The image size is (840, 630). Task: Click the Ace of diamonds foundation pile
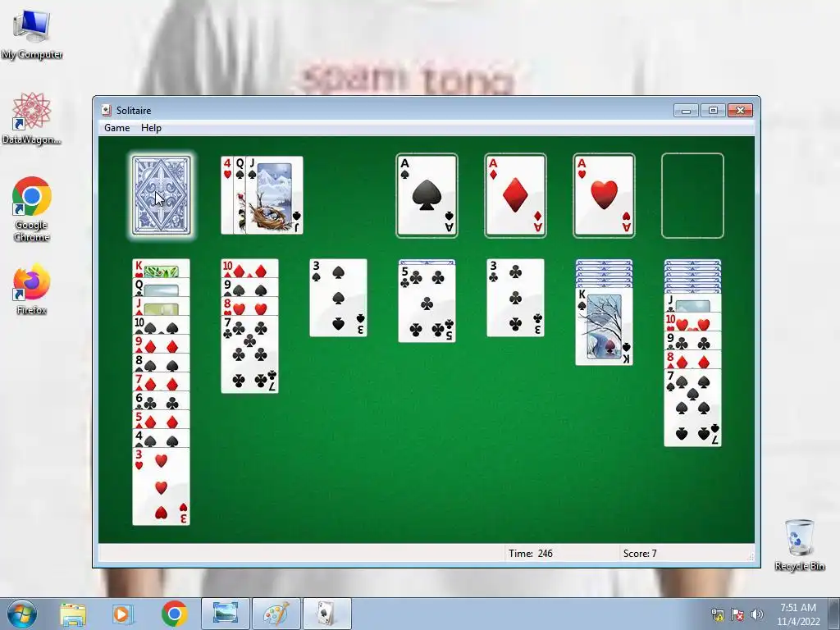pyautogui.click(x=515, y=195)
